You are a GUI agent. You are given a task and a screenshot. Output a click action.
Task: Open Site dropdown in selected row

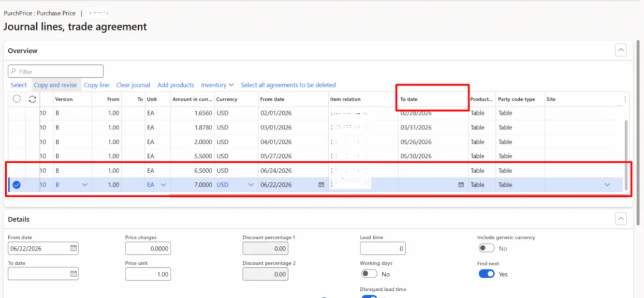click(607, 185)
